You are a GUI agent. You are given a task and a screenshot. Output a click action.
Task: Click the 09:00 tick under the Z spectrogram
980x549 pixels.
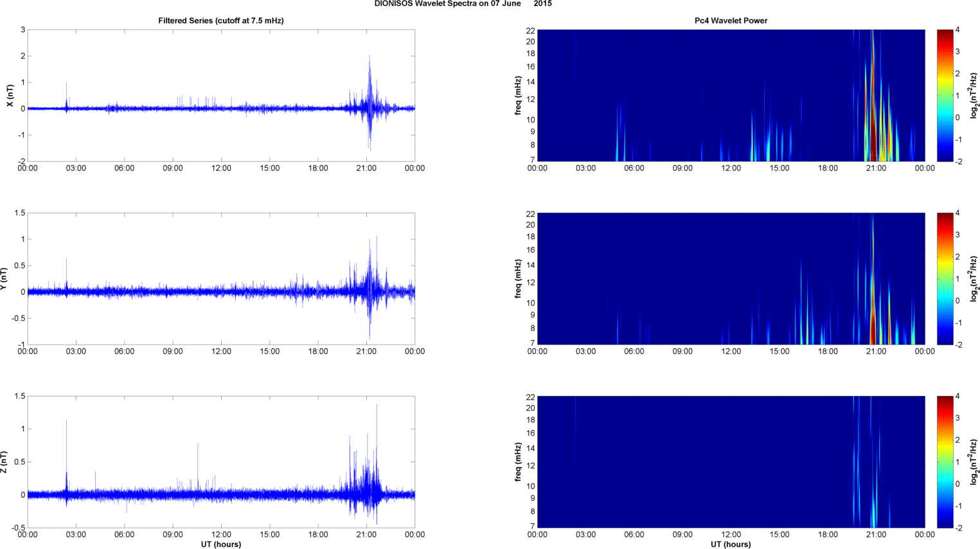(682, 535)
